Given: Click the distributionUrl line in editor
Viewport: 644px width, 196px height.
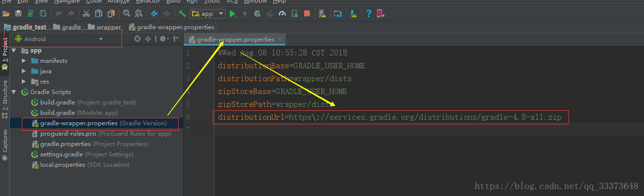Looking at the screenshot, I should 389,117.
